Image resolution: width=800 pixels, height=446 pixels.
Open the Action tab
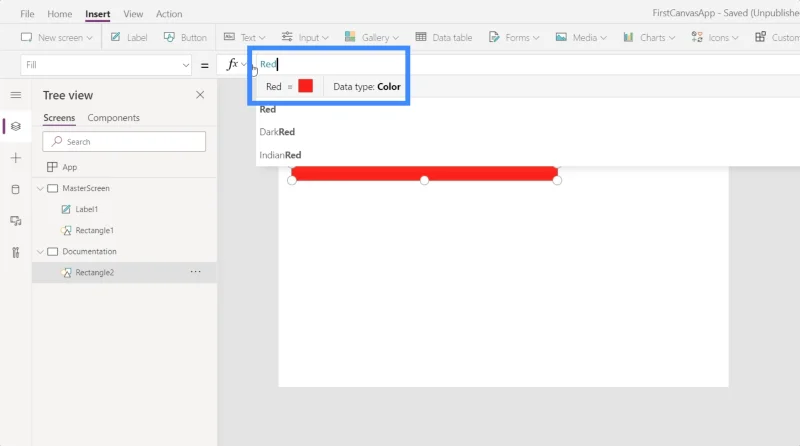click(169, 14)
